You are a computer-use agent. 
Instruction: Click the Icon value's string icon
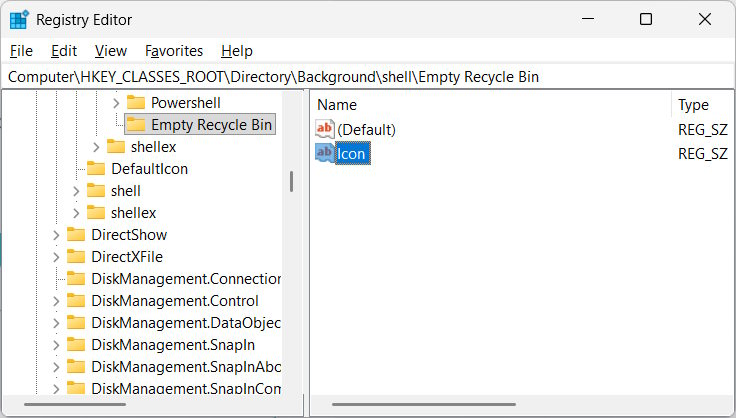click(x=325, y=153)
